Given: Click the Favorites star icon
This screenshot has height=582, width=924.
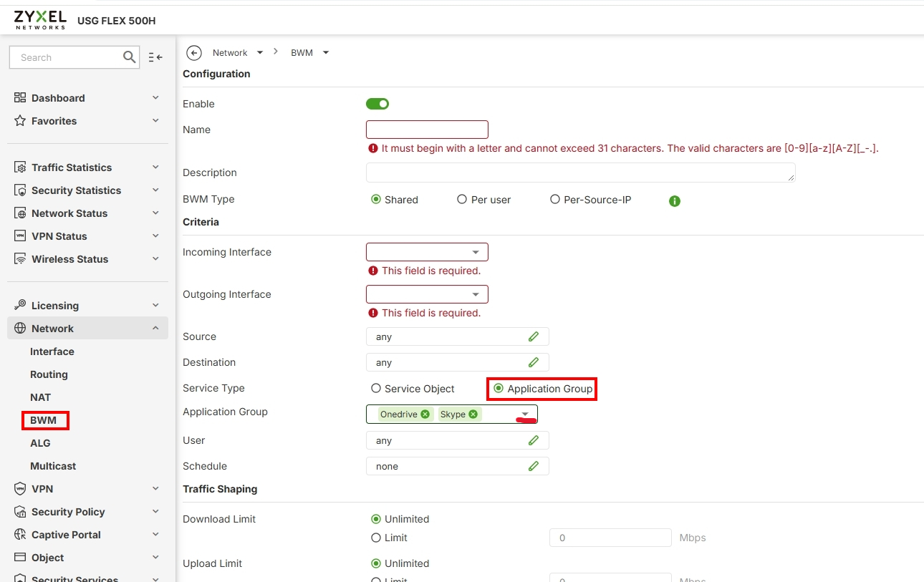Looking at the screenshot, I should coord(20,120).
